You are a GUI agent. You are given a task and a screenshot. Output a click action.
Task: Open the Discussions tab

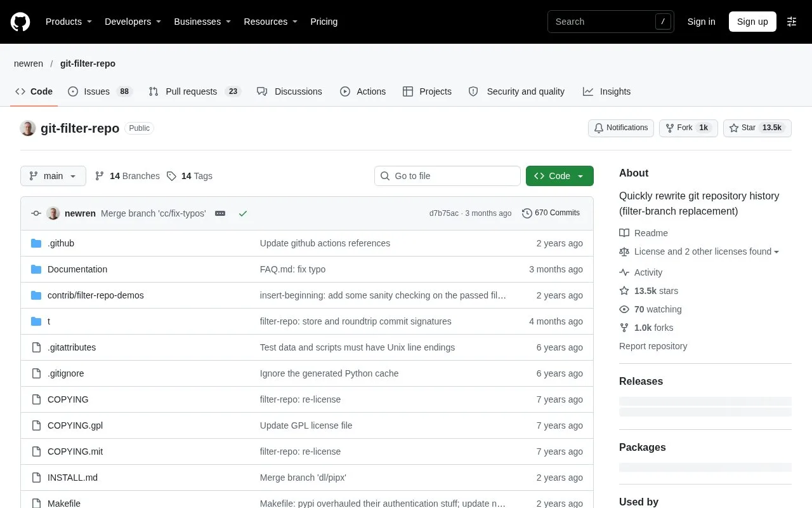coord(289,91)
